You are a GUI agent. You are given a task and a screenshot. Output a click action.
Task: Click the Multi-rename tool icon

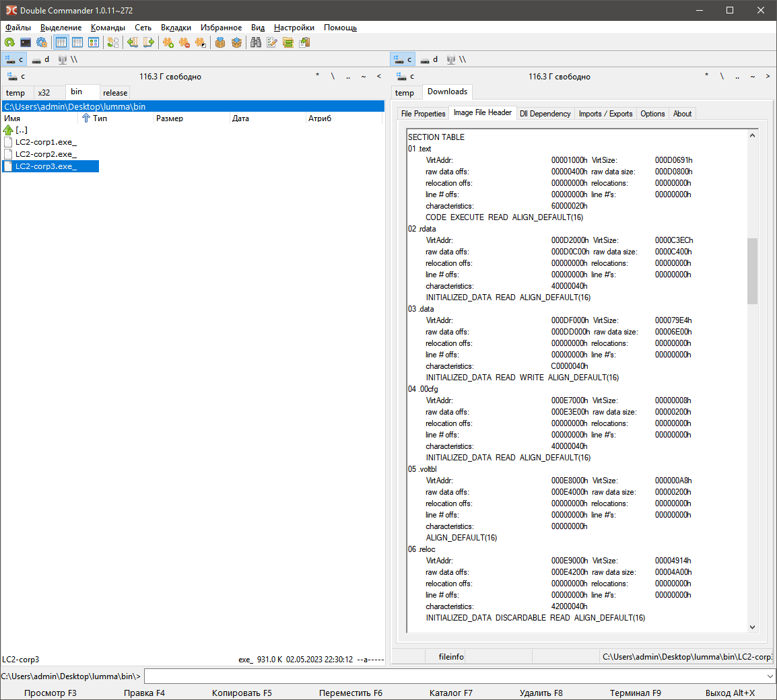click(272, 42)
